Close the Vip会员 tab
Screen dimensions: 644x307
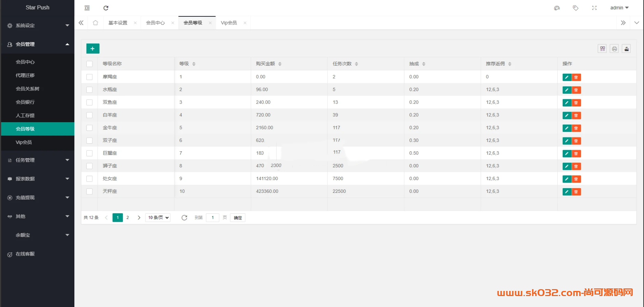tap(245, 23)
